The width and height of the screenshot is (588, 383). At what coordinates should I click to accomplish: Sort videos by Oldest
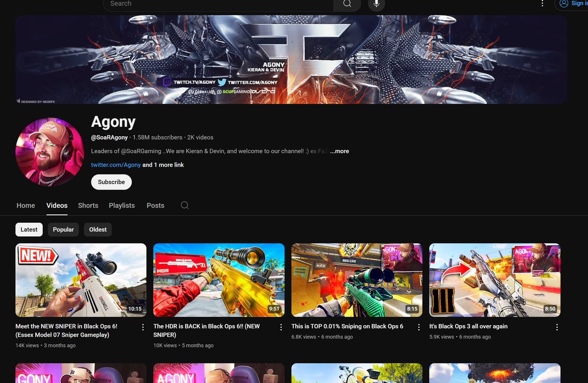coord(98,230)
